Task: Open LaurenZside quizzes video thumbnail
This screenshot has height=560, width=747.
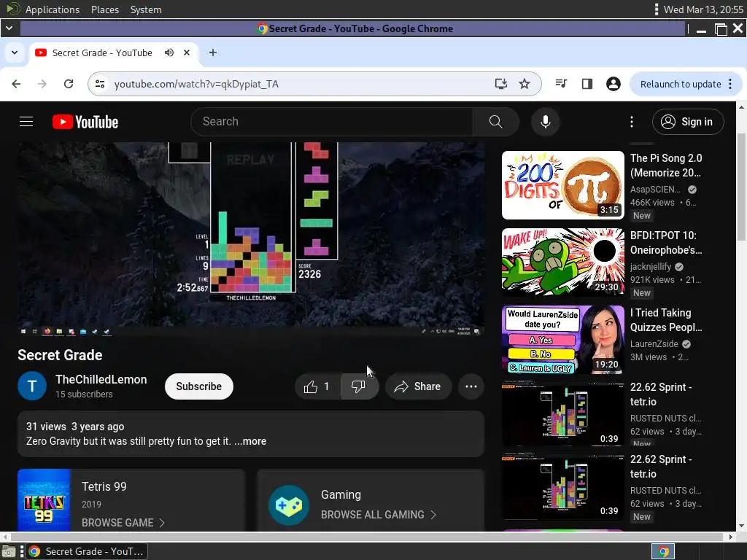Action: tap(562, 340)
